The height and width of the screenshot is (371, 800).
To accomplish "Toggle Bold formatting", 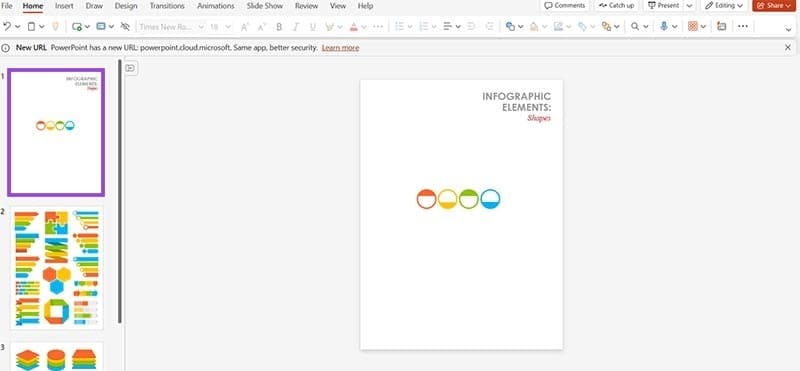I will tap(279, 27).
